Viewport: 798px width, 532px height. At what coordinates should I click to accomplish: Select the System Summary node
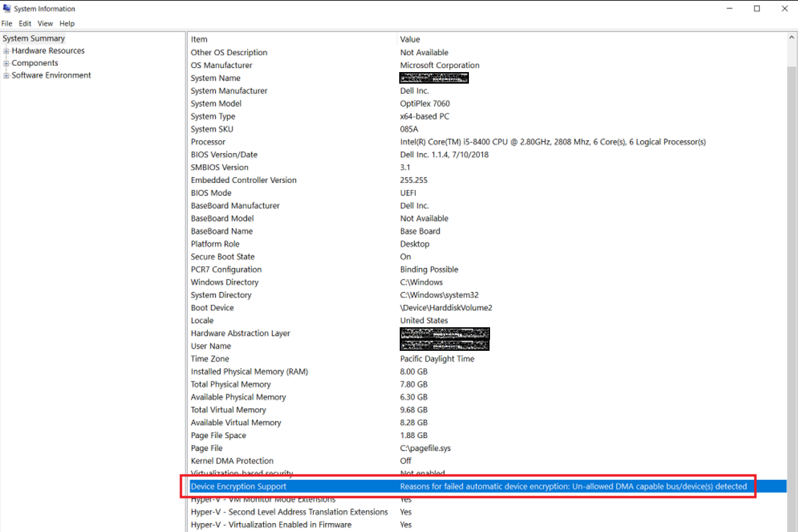[33, 38]
